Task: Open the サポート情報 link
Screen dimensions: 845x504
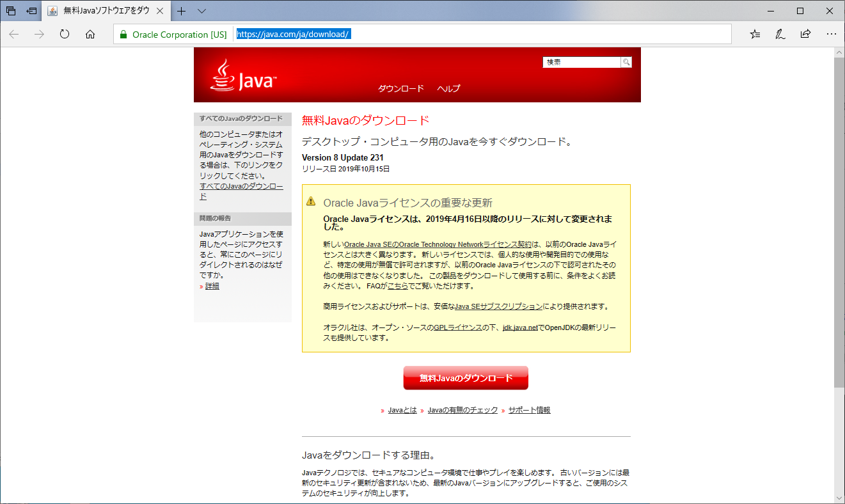Action: pyautogui.click(x=530, y=410)
